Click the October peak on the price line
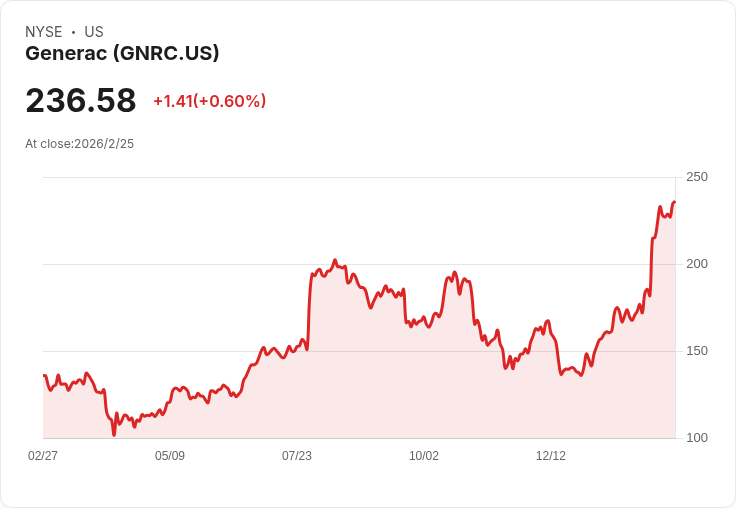The width and height of the screenshot is (736, 508). (454, 272)
